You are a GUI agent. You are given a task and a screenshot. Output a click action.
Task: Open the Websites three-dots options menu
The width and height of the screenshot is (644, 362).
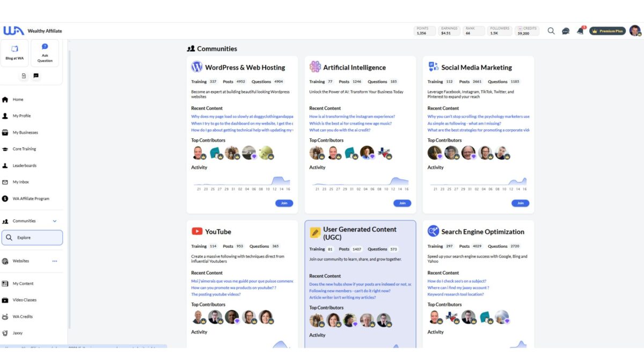tap(55, 261)
